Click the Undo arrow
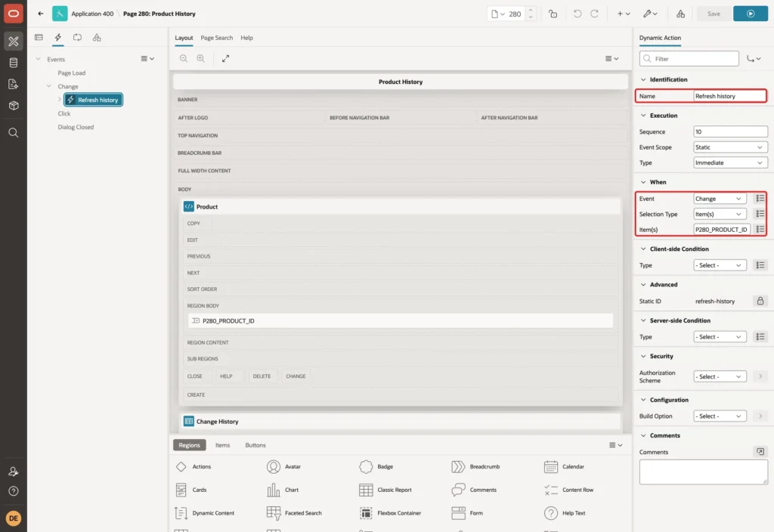774x532 pixels. 577,14
